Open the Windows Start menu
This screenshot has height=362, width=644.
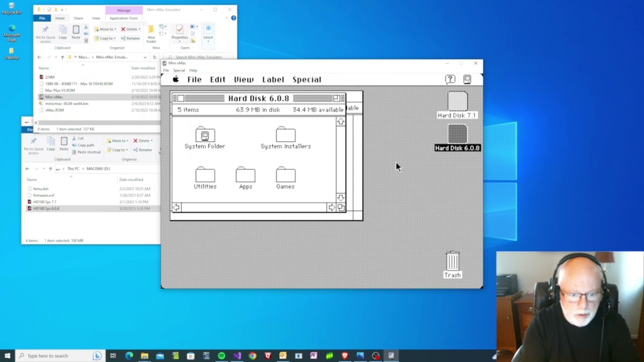click(7, 355)
